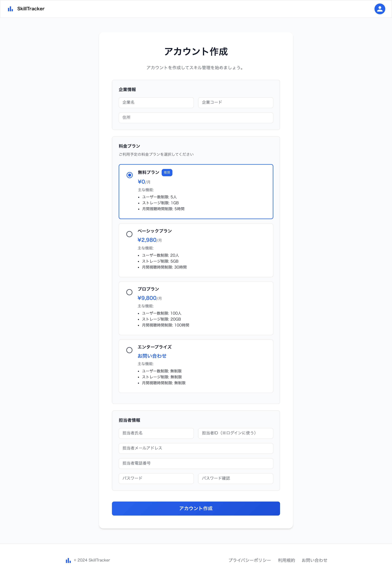
Task: Choose the プロプラン radio button
Action: [129, 292]
